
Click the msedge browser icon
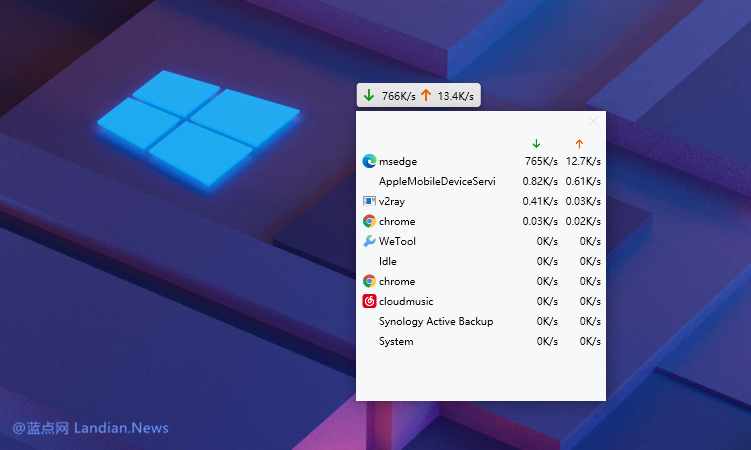click(x=369, y=161)
